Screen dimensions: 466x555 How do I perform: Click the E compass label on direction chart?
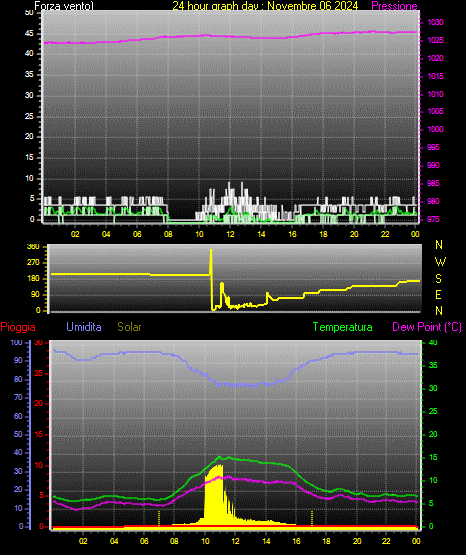(438, 294)
